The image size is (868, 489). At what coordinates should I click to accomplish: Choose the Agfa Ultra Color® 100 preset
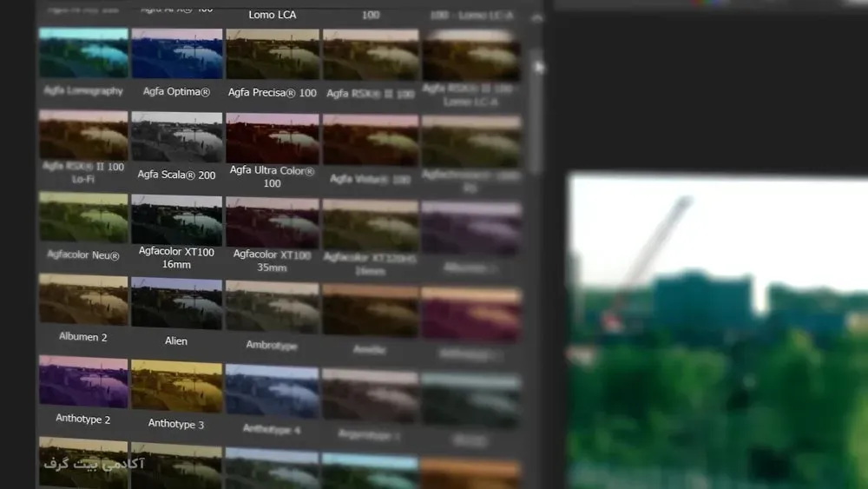coord(273,138)
